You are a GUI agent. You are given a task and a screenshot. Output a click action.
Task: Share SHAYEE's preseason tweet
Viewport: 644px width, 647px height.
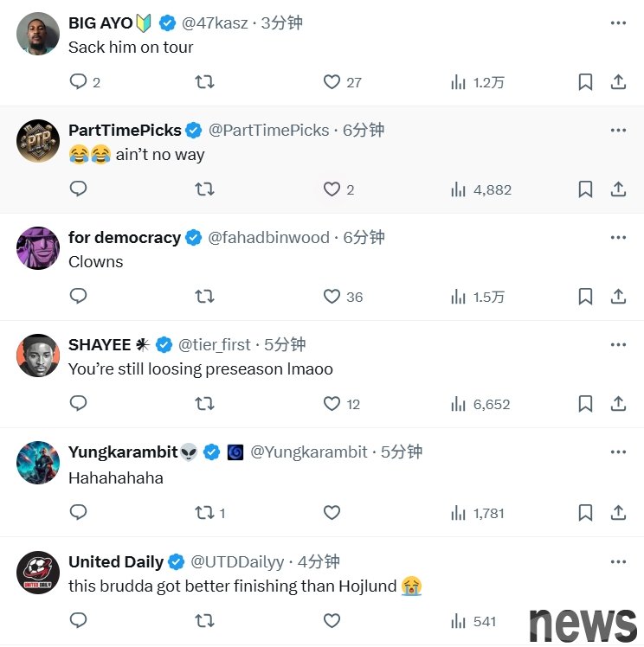tap(618, 404)
